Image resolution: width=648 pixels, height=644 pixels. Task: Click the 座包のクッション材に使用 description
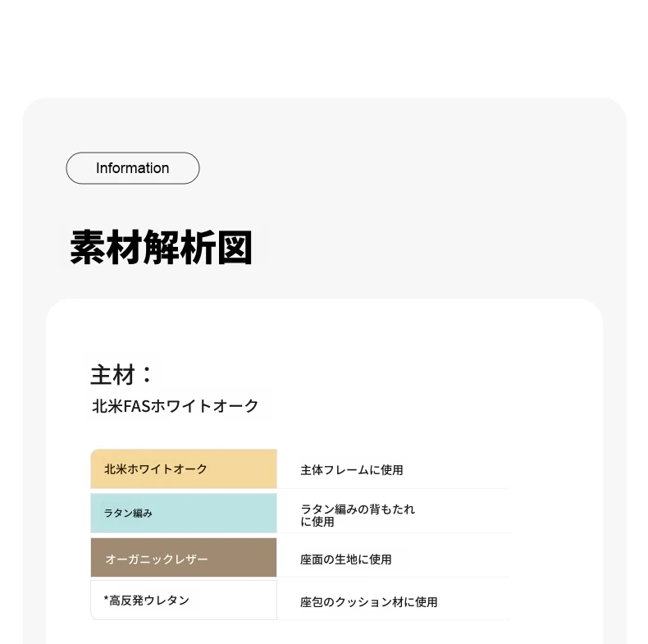[x=368, y=602]
